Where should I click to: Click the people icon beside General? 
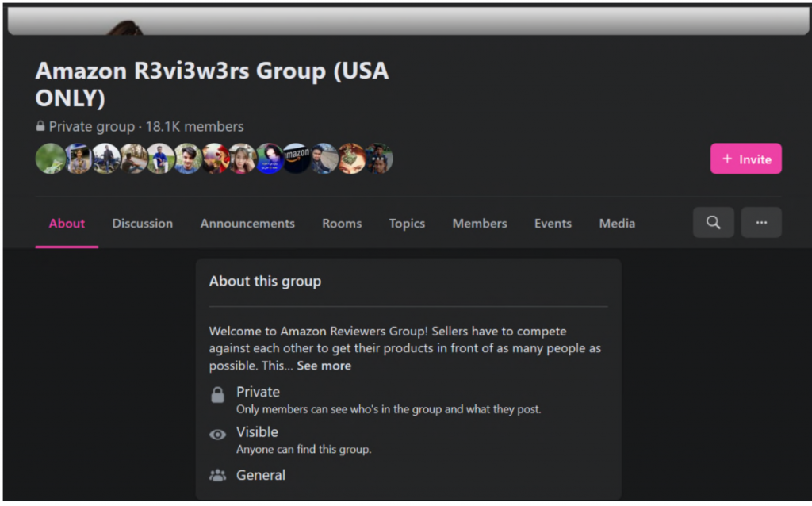[x=217, y=475]
